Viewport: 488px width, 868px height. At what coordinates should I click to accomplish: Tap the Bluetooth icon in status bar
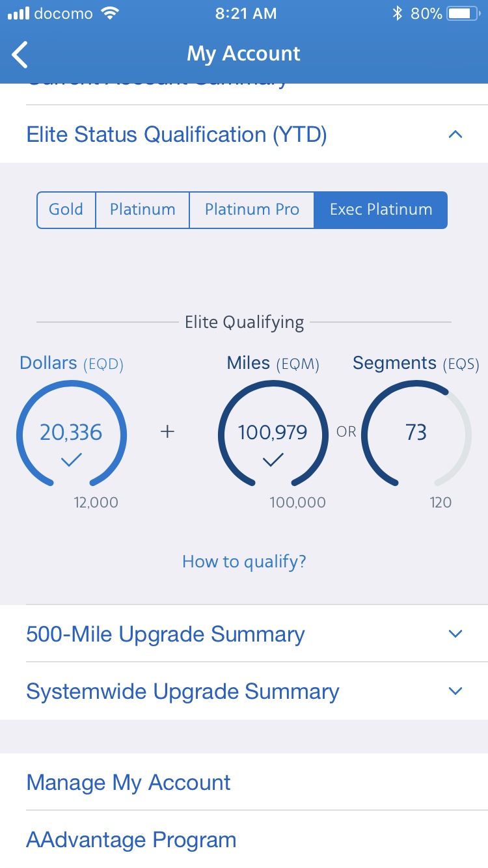pyautogui.click(x=397, y=14)
